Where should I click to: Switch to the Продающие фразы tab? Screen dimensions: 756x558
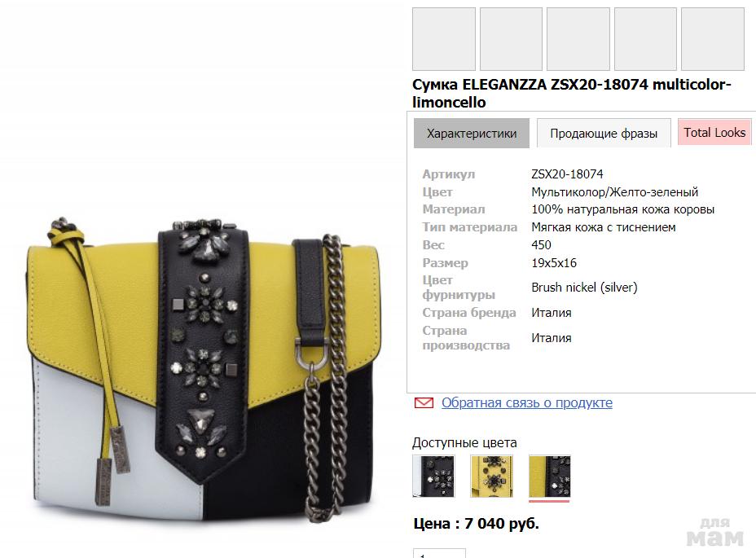click(604, 133)
